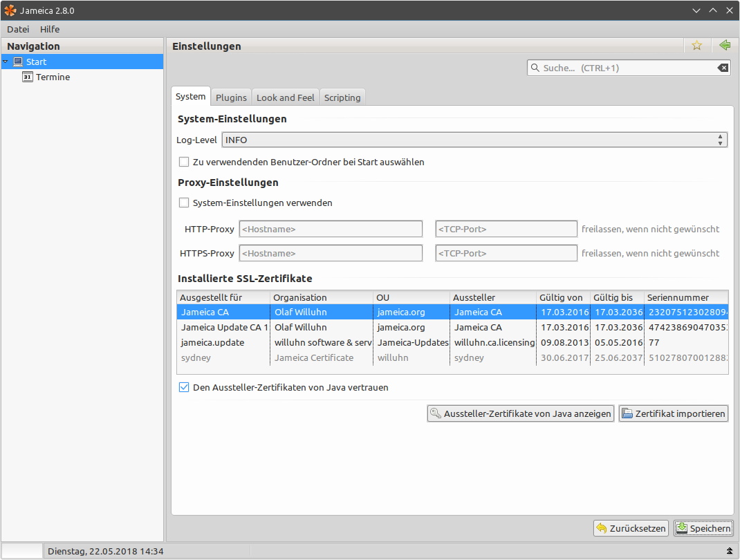
Task: Click the 'Suche... (CTRL+1)' search field
Action: (628, 68)
